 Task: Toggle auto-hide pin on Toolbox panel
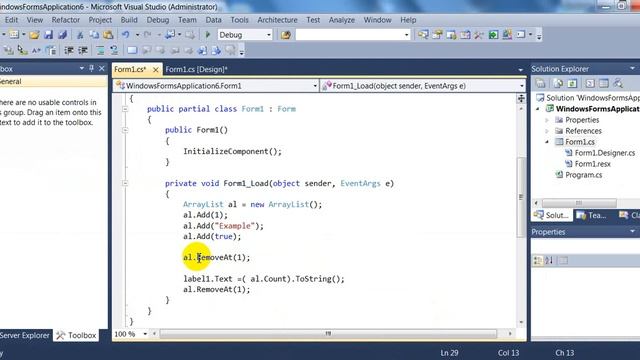tap(91, 69)
